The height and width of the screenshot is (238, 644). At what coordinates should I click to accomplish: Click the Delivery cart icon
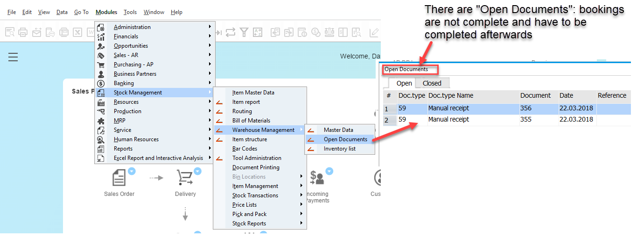(185, 178)
